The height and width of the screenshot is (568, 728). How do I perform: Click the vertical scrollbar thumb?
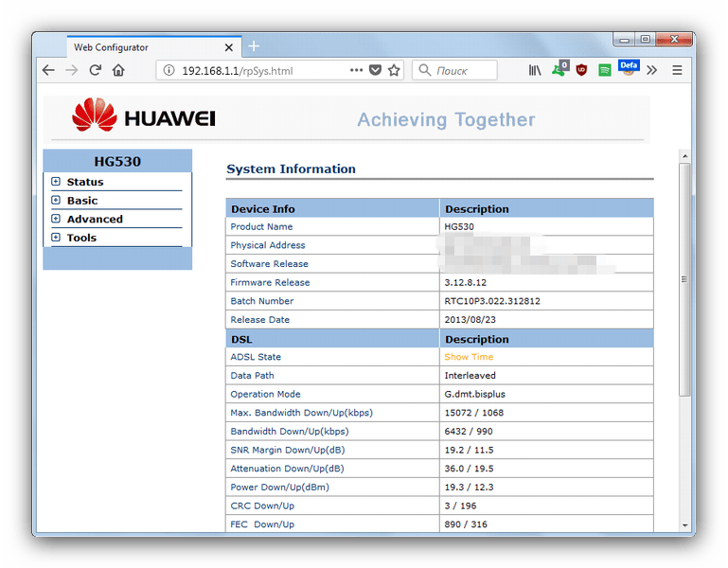[684, 279]
